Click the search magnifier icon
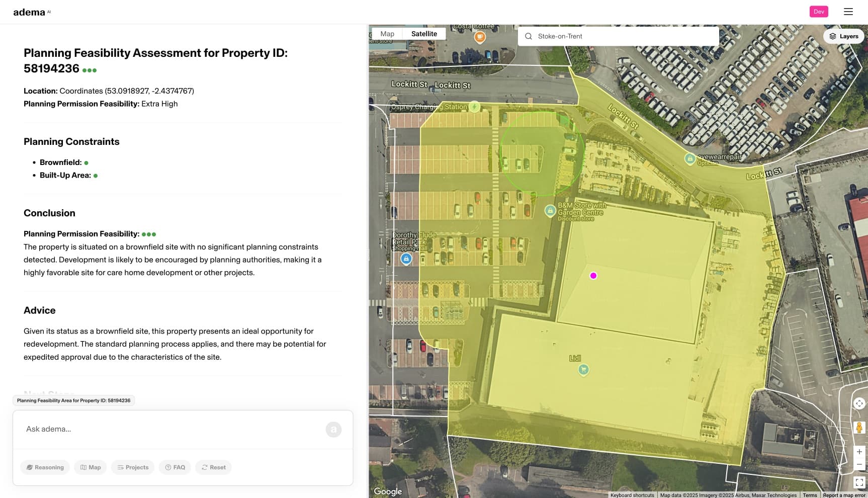This screenshot has height=498, width=868. pyautogui.click(x=529, y=36)
